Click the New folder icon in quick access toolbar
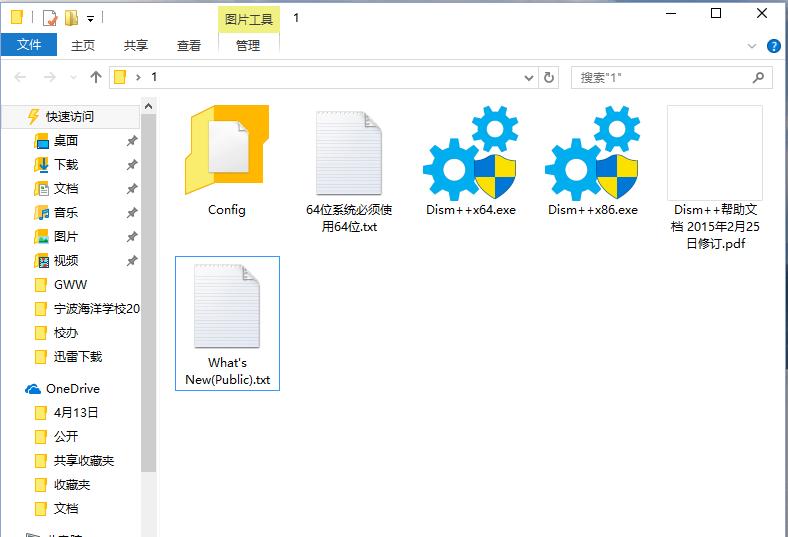Screen dimensions: 788x537 tap(71, 18)
